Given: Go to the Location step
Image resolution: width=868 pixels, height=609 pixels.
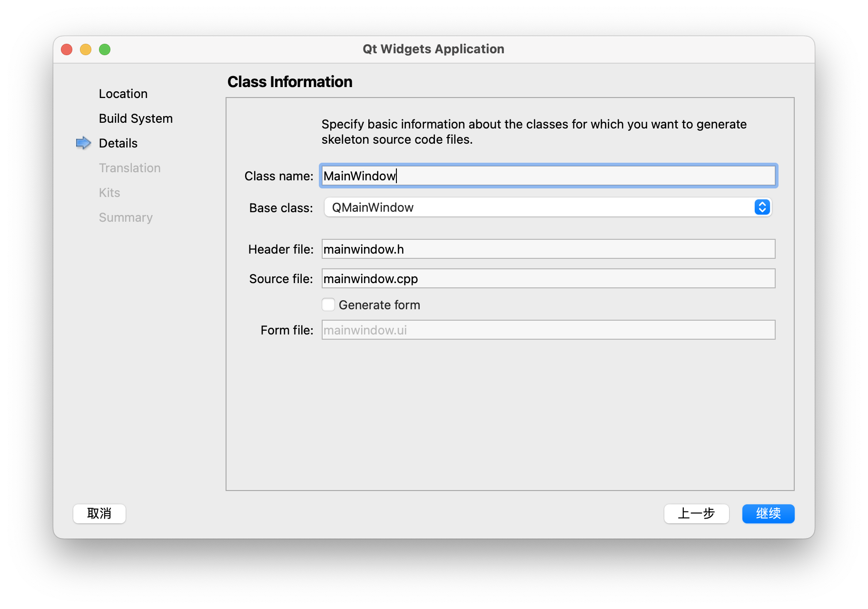Looking at the screenshot, I should pos(123,94).
